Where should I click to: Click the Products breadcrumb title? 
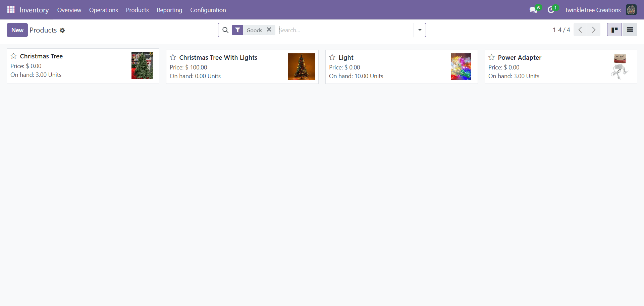coord(43,30)
